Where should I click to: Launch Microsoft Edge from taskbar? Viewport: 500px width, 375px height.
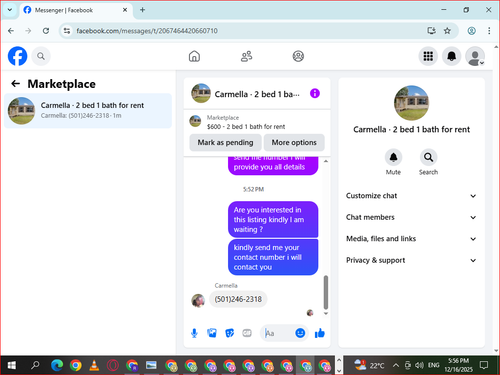pyautogui.click(x=57, y=366)
